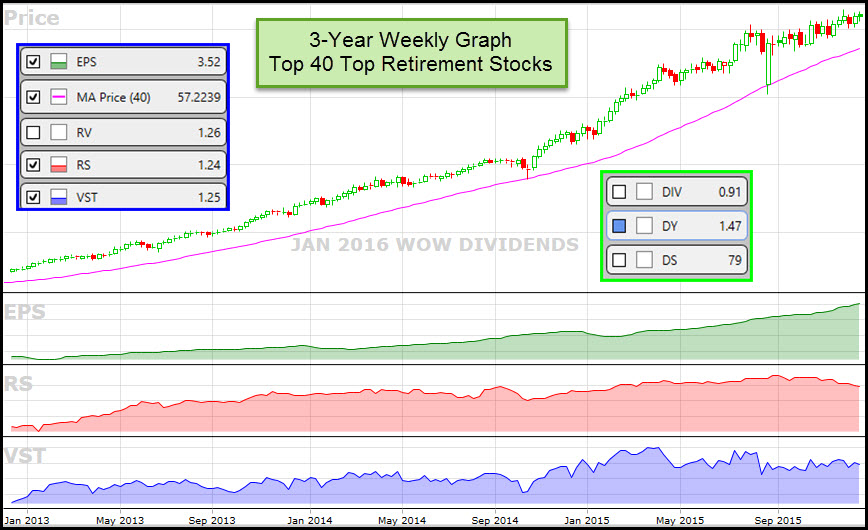Screen dimensions: 868x530
Task: Select the MA Price (40) label
Action: (113, 97)
